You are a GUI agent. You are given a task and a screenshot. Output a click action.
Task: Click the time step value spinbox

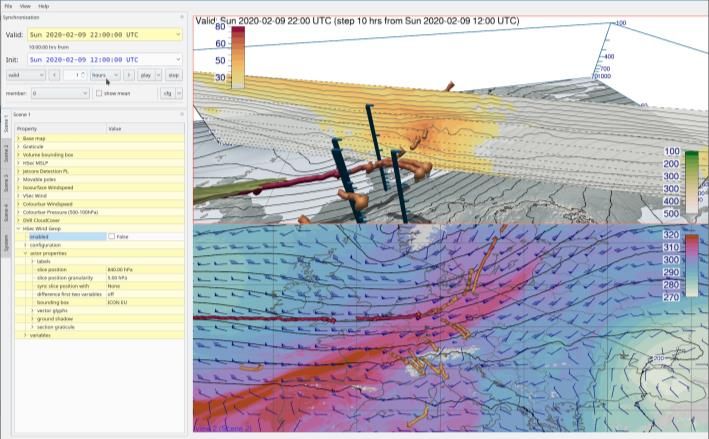pyautogui.click(x=75, y=75)
